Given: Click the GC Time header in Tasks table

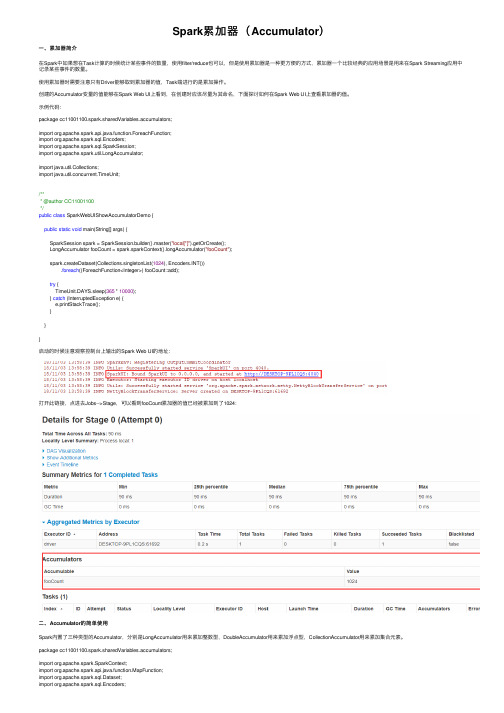Looking at the screenshot, I should click(x=395, y=608).
